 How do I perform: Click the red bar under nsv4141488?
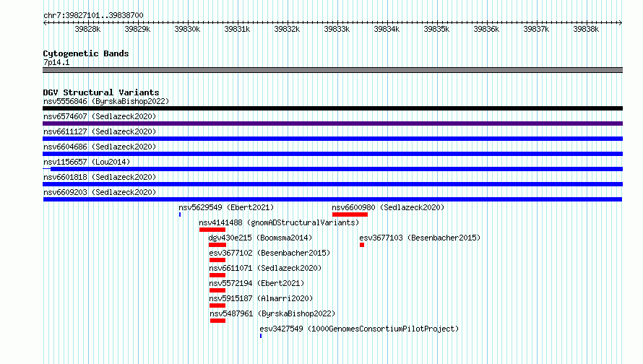tap(212, 230)
